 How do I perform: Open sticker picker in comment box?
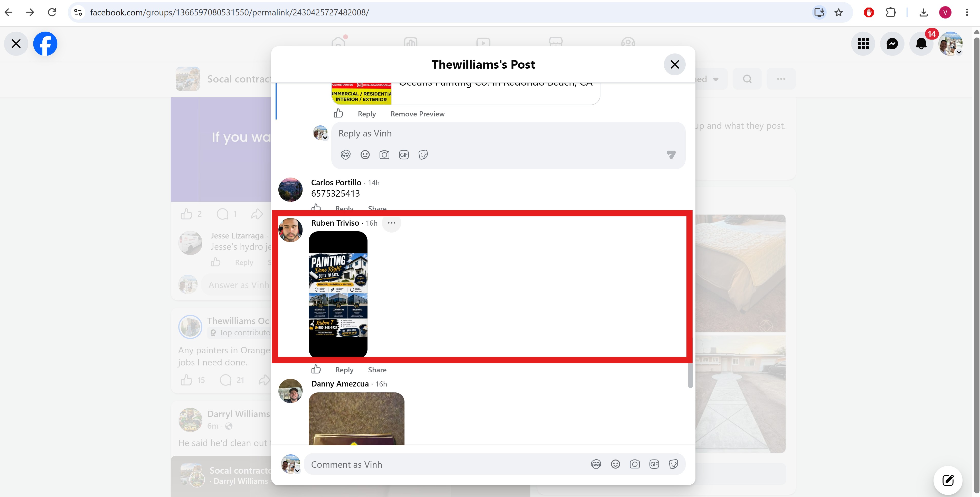tap(673, 464)
